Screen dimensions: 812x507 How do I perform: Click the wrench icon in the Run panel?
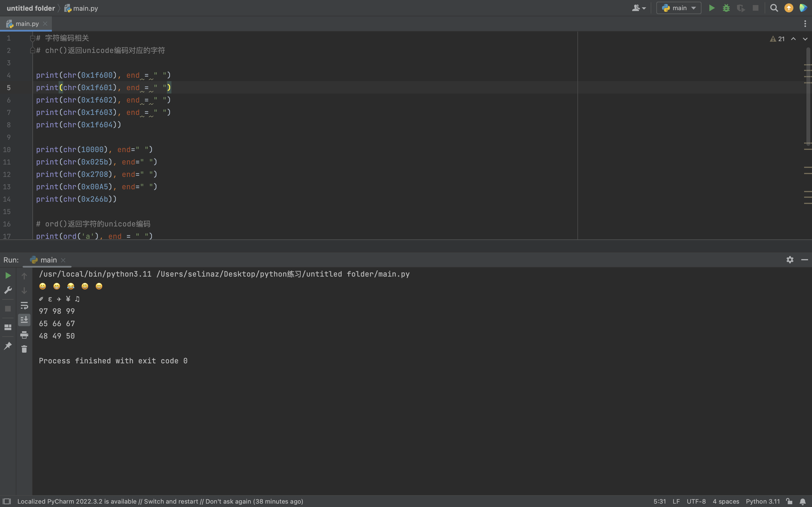(8, 290)
